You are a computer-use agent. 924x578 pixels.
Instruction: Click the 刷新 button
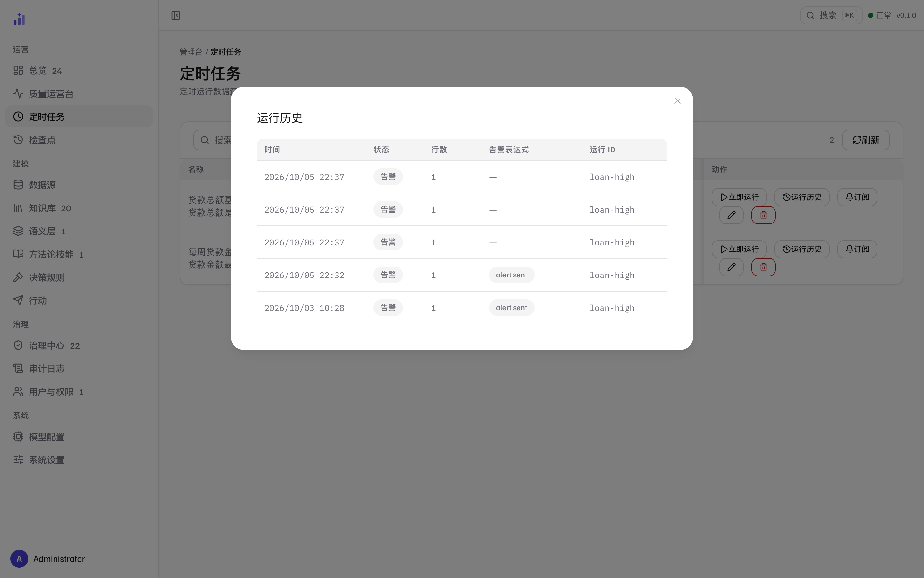coord(866,140)
